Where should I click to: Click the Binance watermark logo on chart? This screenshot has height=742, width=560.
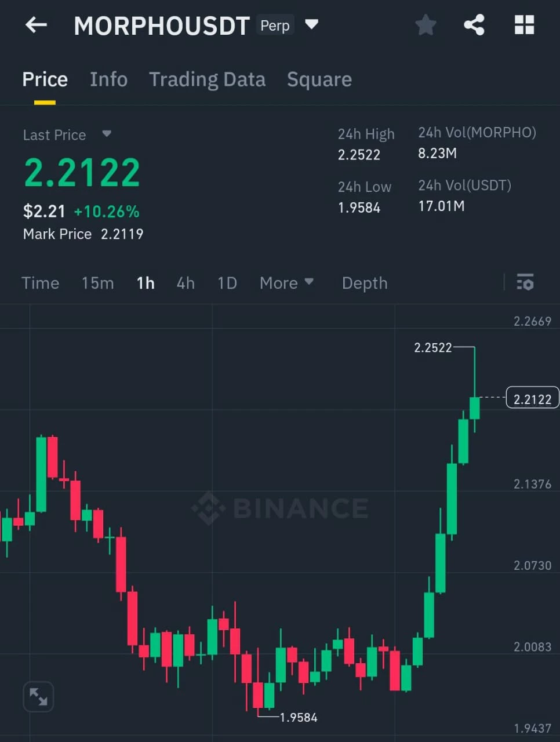(280, 508)
